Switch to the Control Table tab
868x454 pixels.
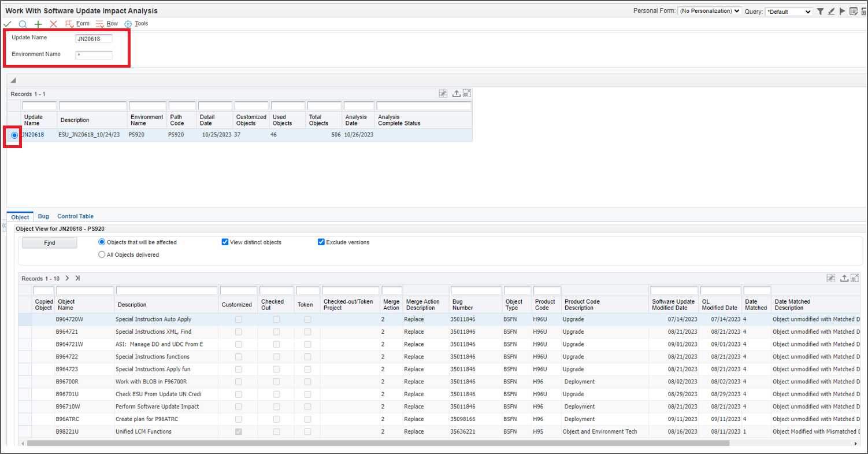click(75, 216)
